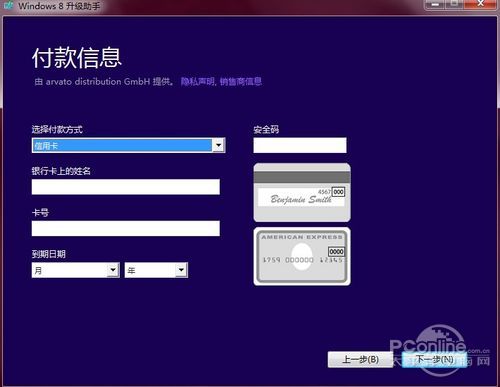500x387 pixels.
Task: Go back with the 上一步(B) button
Action: pyautogui.click(x=360, y=359)
